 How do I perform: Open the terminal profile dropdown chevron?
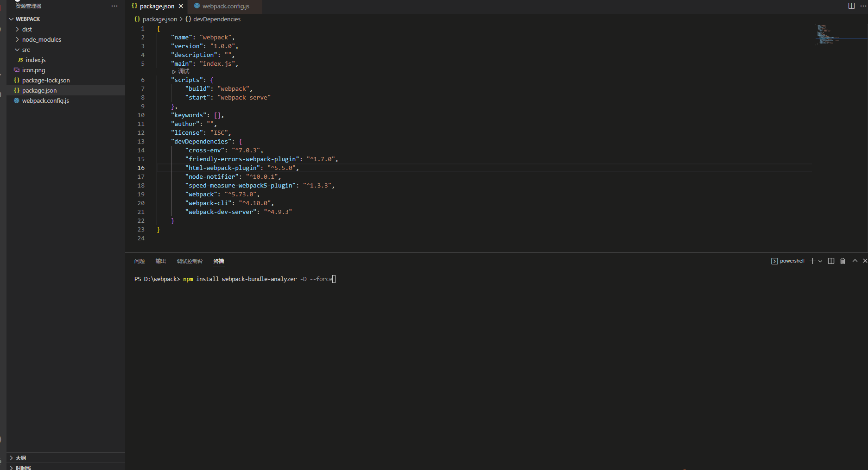coord(820,261)
